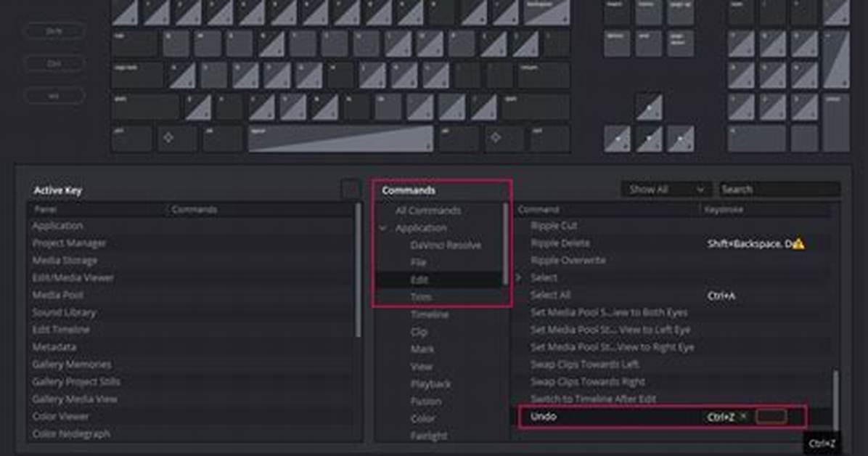Collapse the Application tree node

click(382, 228)
